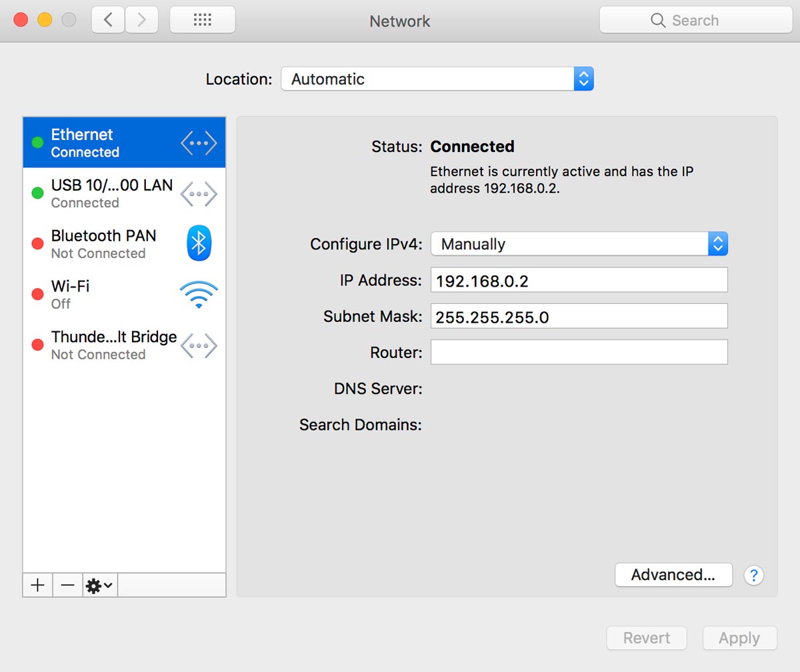Go forward with the right chevron button
The image size is (800, 672).
pos(141,20)
